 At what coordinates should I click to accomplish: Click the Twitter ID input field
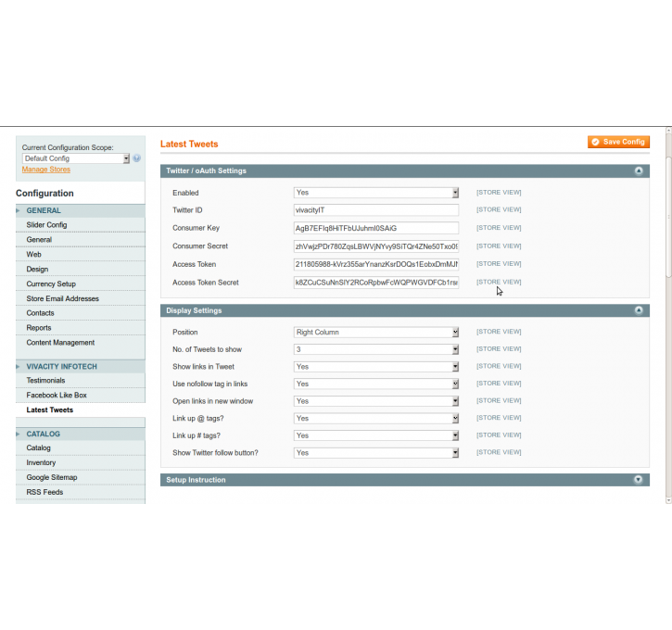click(x=376, y=210)
